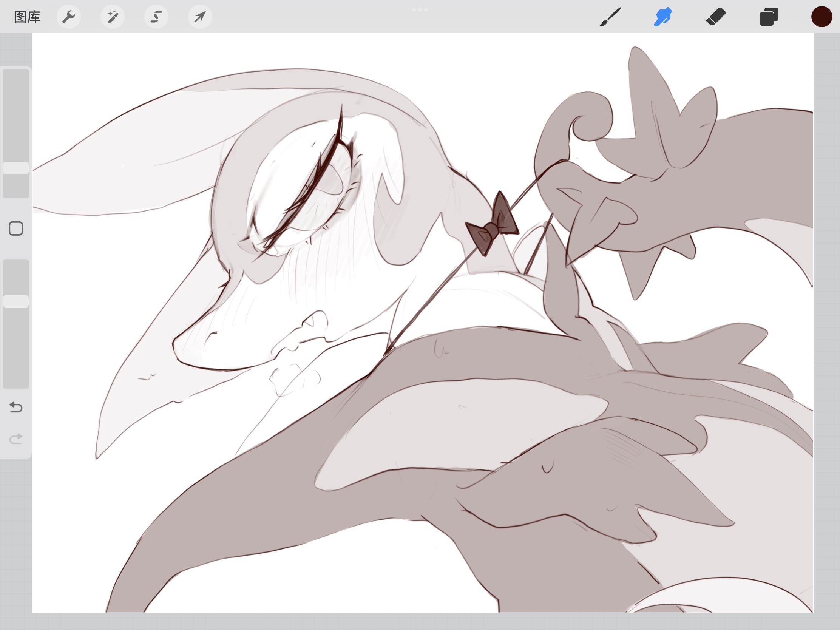
Task: Tap the bow tie on the canvas drawing
Action: [x=492, y=224]
